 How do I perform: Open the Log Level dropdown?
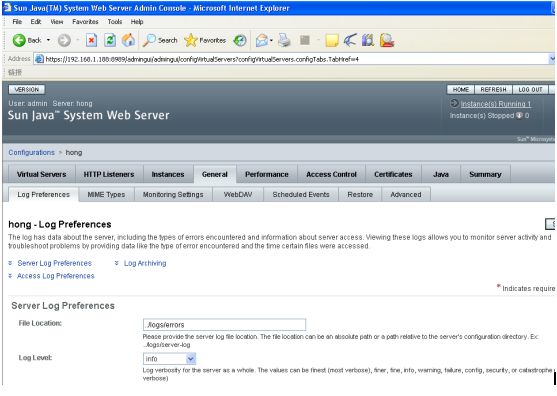(169, 359)
